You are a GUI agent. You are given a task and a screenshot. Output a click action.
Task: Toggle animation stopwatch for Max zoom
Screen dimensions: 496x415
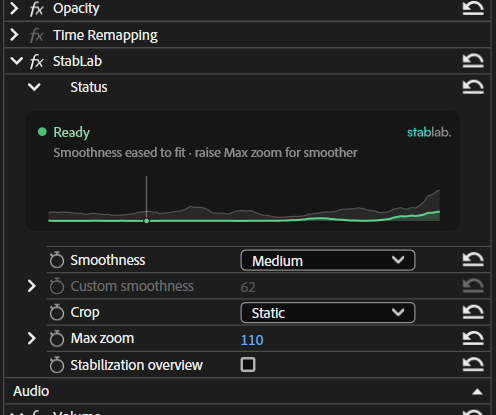click(57, 338)
